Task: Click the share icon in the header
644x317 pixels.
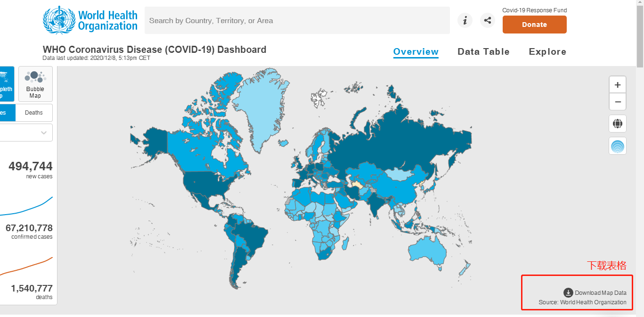Action: 488,20
